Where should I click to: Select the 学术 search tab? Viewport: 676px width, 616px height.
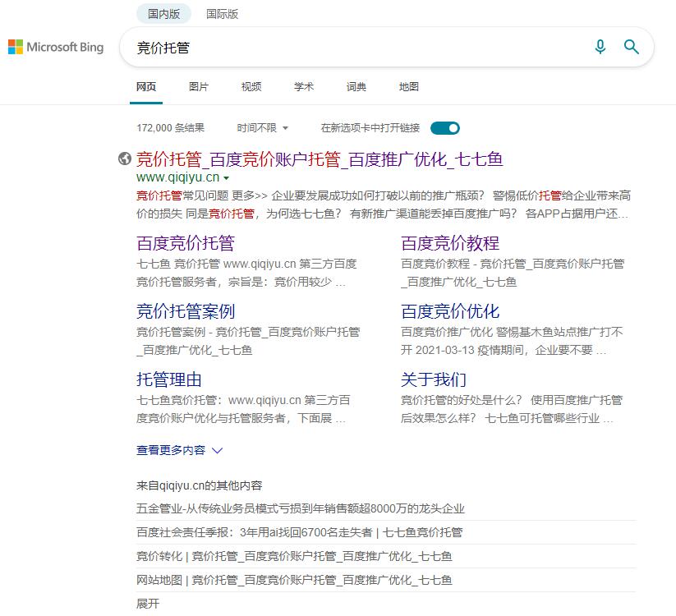click(304, 86)
